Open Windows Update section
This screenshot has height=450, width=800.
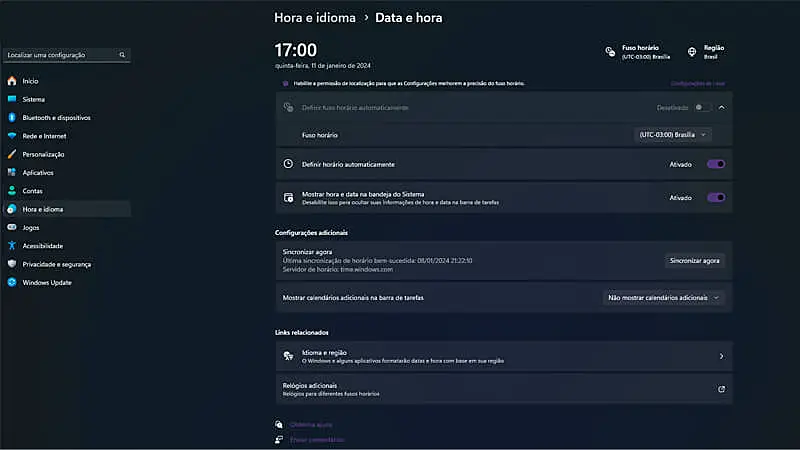(47, 283)
